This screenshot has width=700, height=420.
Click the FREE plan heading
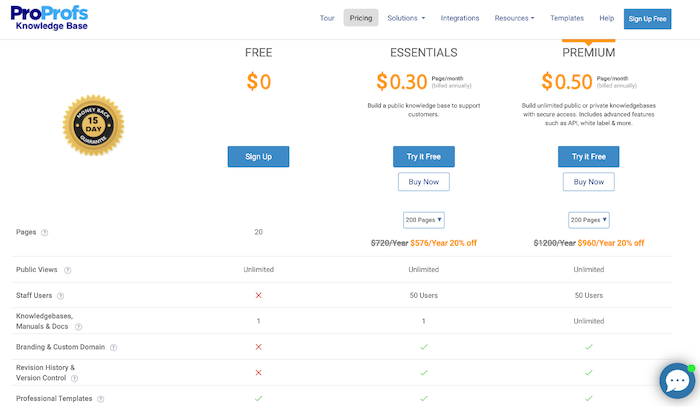(x=258, y=53)
